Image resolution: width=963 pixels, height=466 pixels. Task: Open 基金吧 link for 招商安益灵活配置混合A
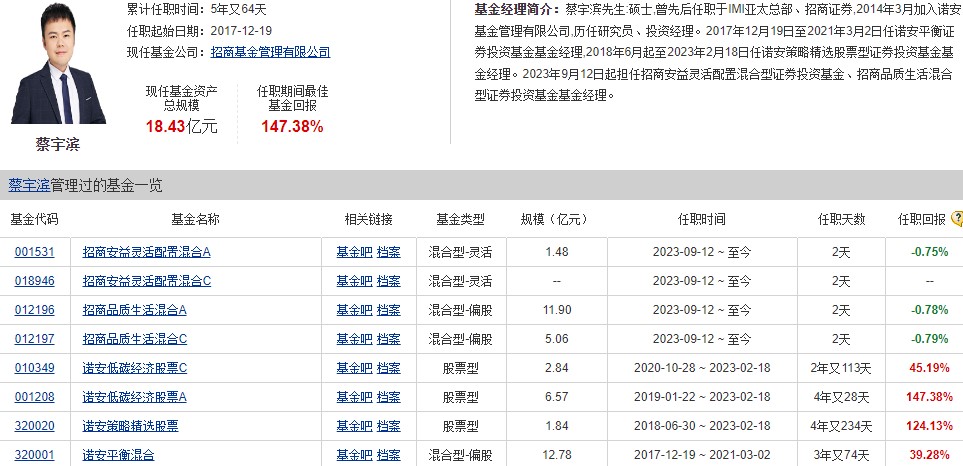coord(354,252)
